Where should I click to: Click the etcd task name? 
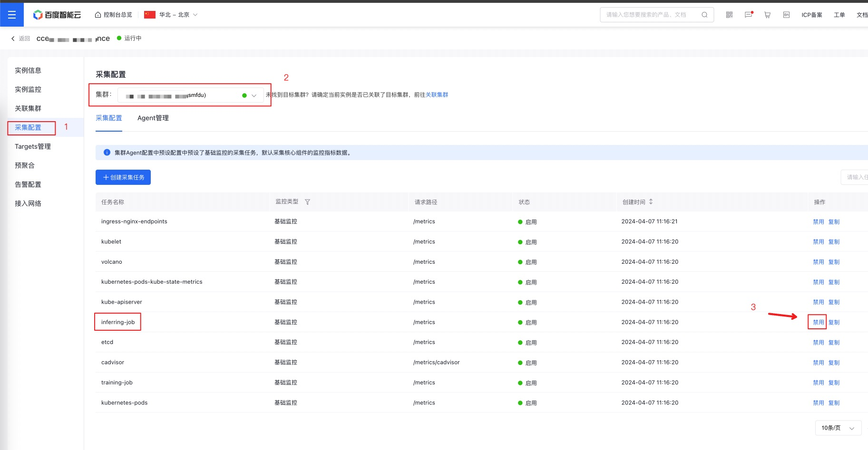[107, 342]
